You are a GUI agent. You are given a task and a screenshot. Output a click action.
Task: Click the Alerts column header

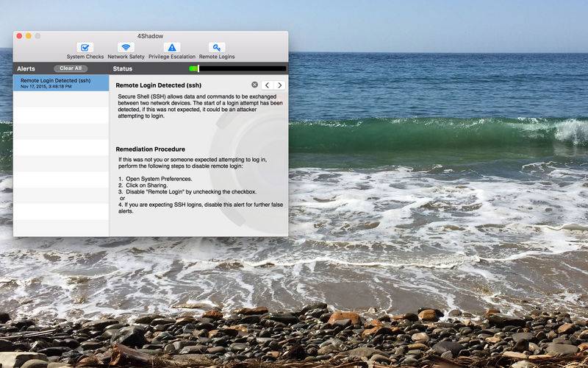(x=26, y=68)
